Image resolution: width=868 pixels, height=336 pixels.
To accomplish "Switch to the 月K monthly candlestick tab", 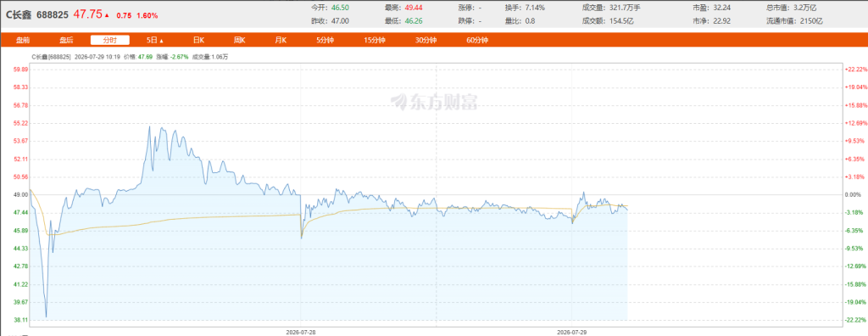I will click(281, 41).
